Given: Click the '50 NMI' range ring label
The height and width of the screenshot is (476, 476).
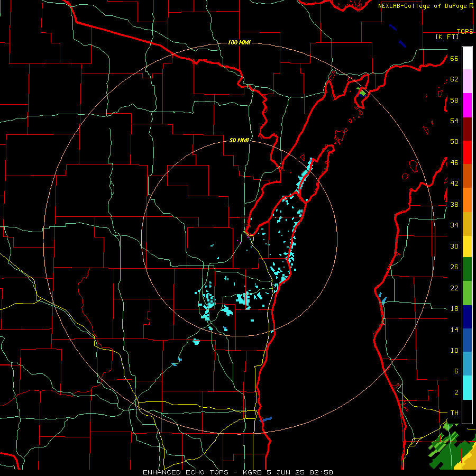Looking at the screenshot, I should click(x=239, y=140).
